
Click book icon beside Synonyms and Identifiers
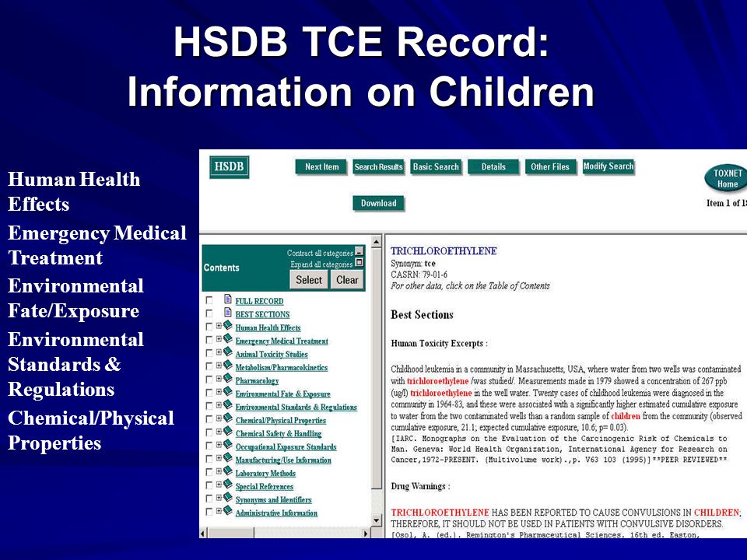[228, 498]
